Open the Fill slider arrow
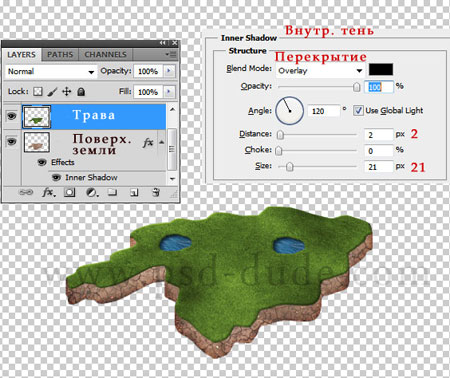The height and width of the screenshot is (378, 450). (x=169, y=92)
